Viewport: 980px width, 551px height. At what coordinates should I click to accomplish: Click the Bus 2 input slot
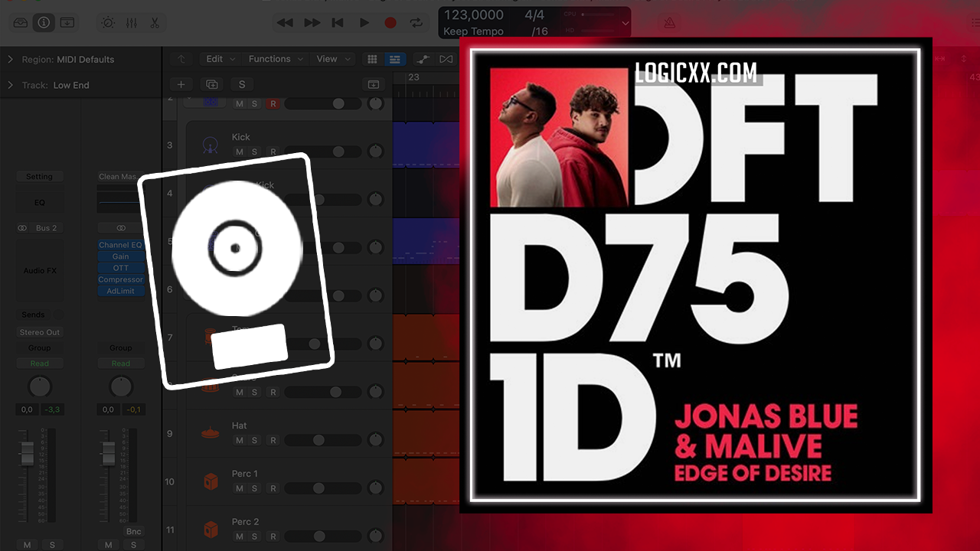pos(47,228)
